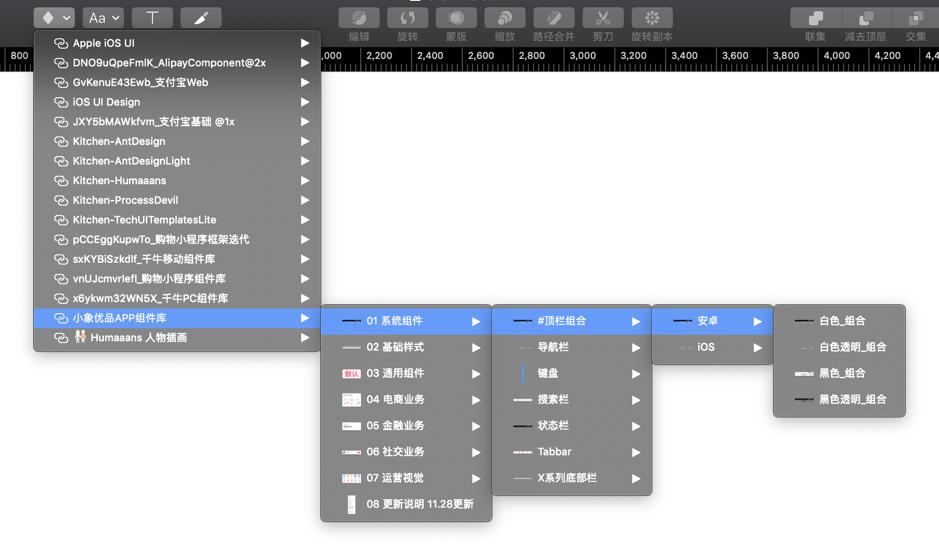Expand arrow on 05 金融业务 row

(476, 426)
